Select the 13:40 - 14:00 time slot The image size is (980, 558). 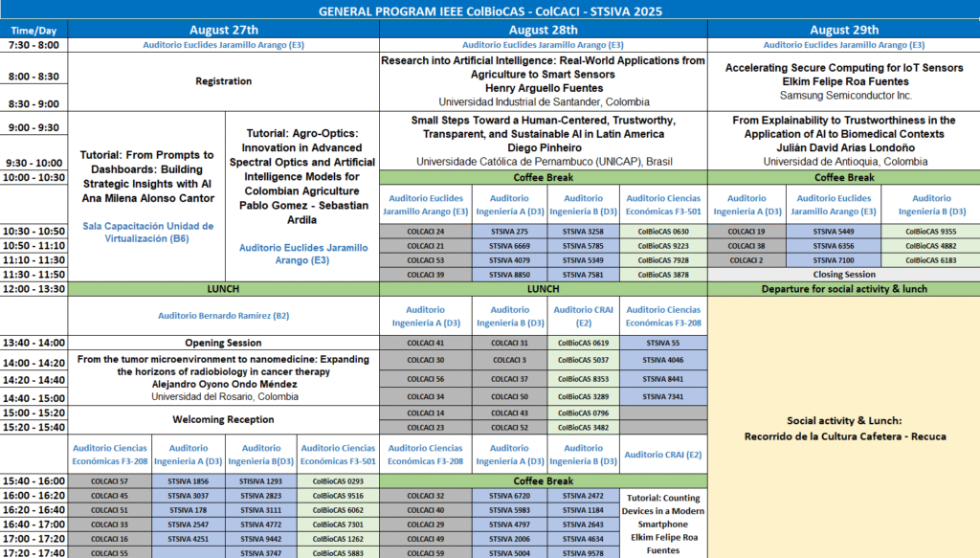33,343
